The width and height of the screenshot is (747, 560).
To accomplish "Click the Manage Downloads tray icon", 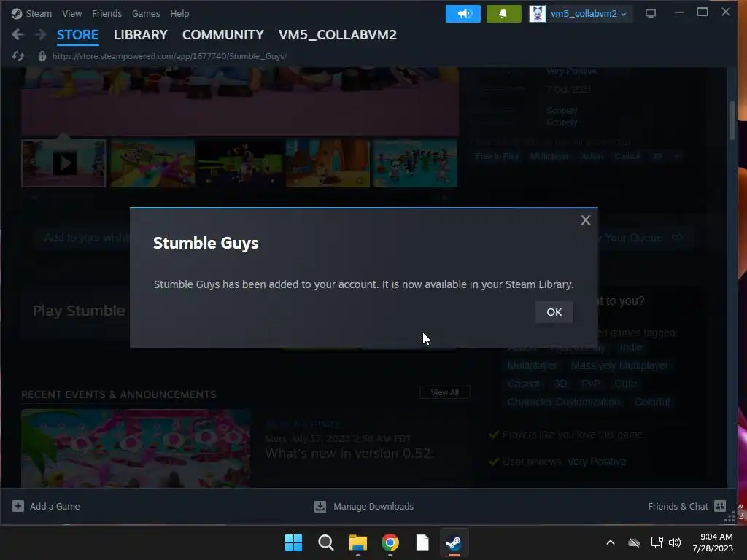I will [x=320, y=507].
